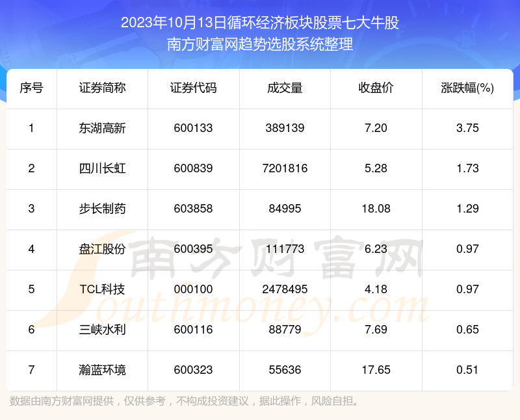Click closing price 18.08
Image resolution: width=520 pixels, height=420 pixels.
click(x=376, y=209)
